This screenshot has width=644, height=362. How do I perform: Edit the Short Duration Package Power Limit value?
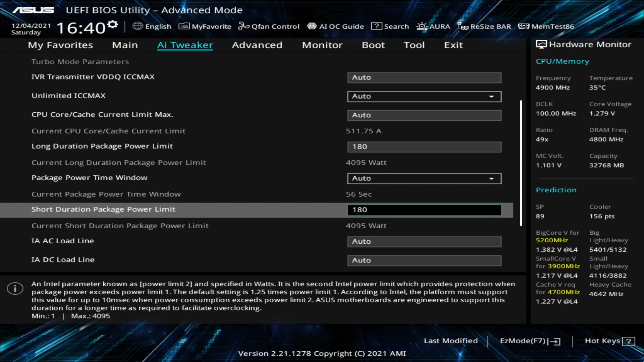click(x=424, y=210)
